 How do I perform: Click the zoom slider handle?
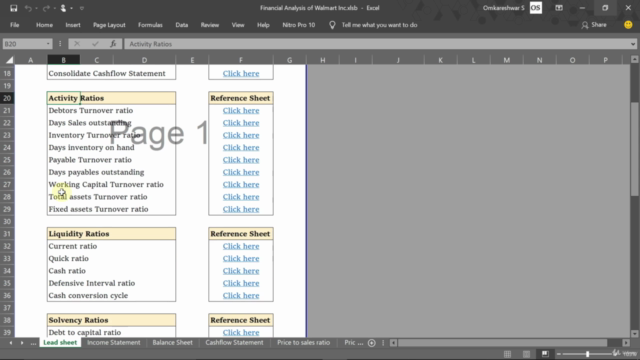(588, 354)
